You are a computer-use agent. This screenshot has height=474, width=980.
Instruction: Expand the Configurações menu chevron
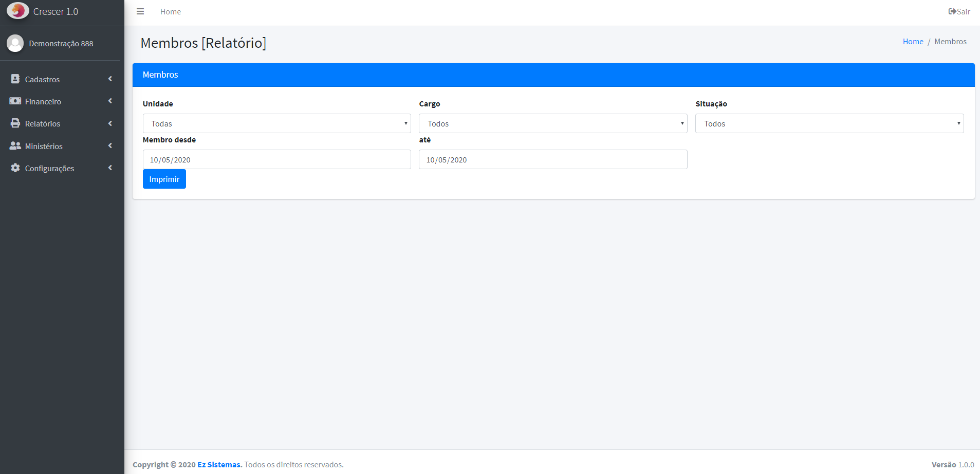[x=110, y=168]
